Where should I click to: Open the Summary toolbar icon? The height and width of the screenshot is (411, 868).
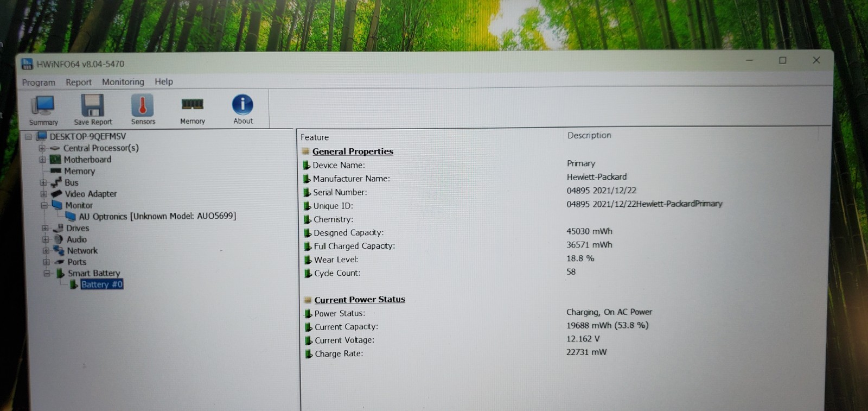coord(43,105)
